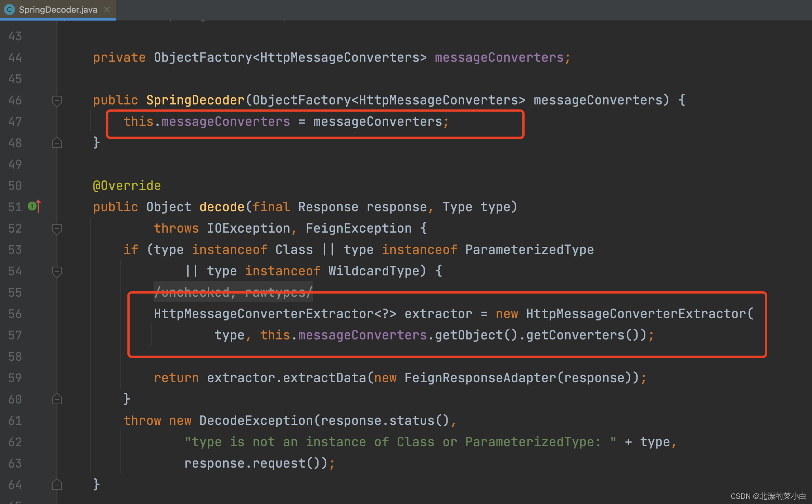Screen dimensions: 812x504
Task: Click line number 61 in the gutter
Action: point(15,421)
